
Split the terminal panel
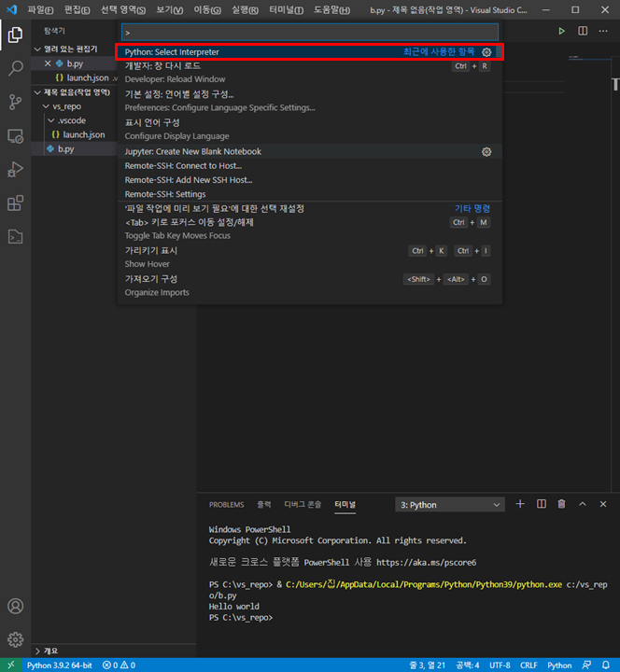(x=542, y=504)
